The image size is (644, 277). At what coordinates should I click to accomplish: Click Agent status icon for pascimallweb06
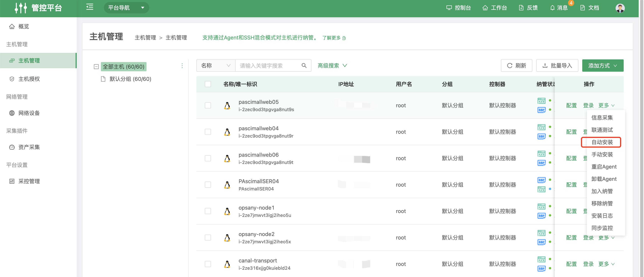[x=541, y=154]
